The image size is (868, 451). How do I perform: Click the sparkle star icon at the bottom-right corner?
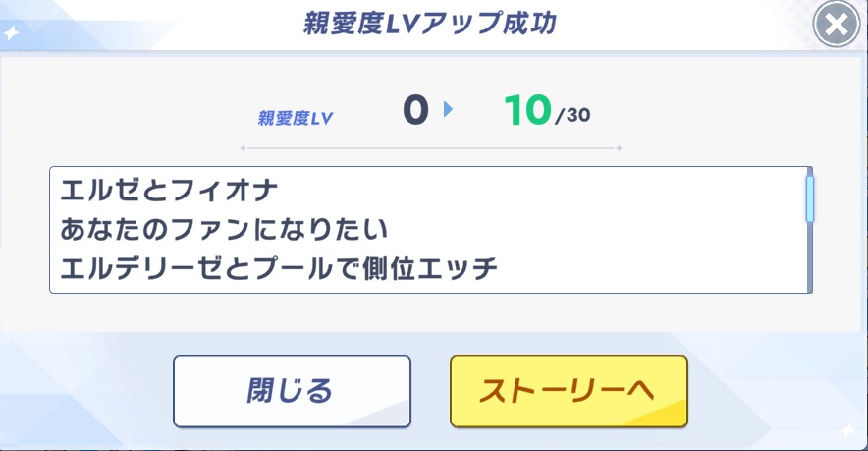847,430
